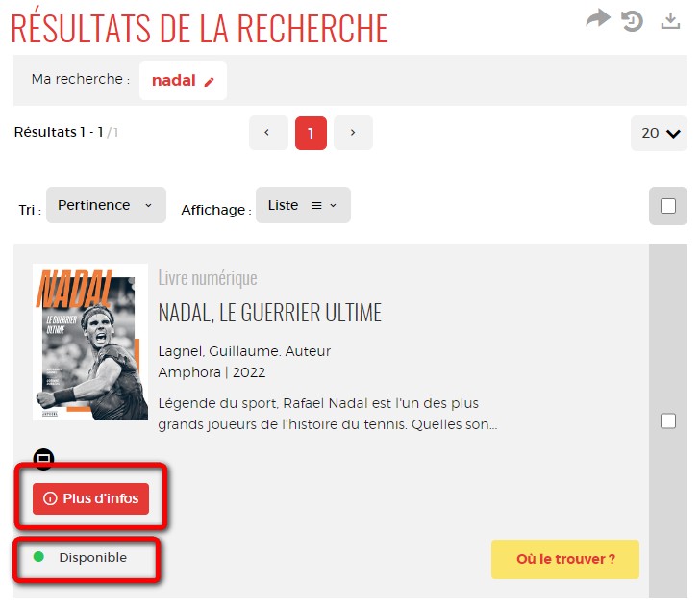Screen dimensions: 700x611
Task: Click the info icon in Plus d'infos
Action: [50, 498]
